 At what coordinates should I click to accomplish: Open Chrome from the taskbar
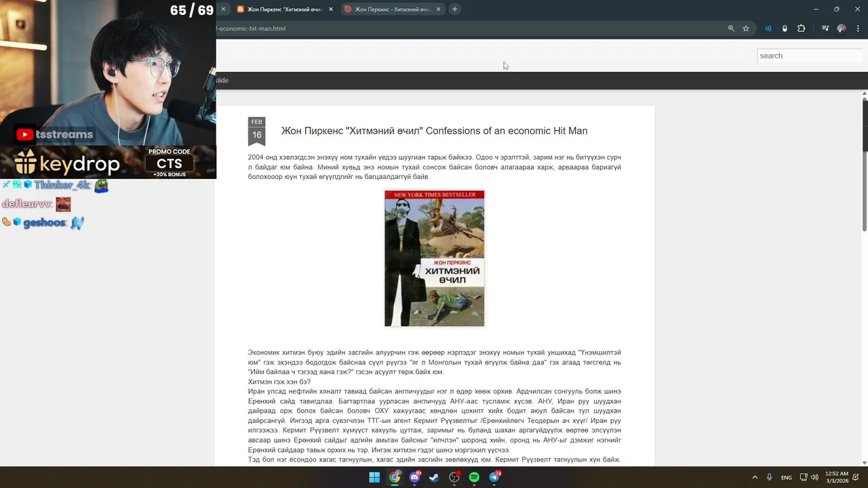395,477
